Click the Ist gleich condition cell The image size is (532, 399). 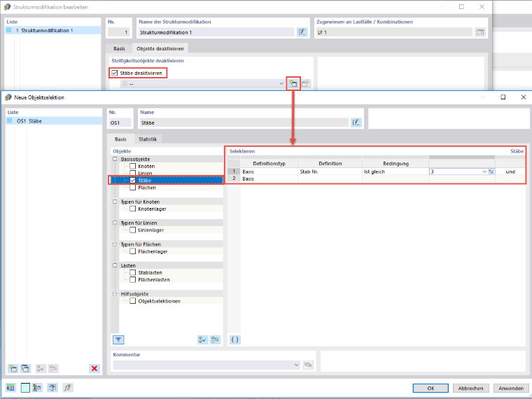point(395,171)
